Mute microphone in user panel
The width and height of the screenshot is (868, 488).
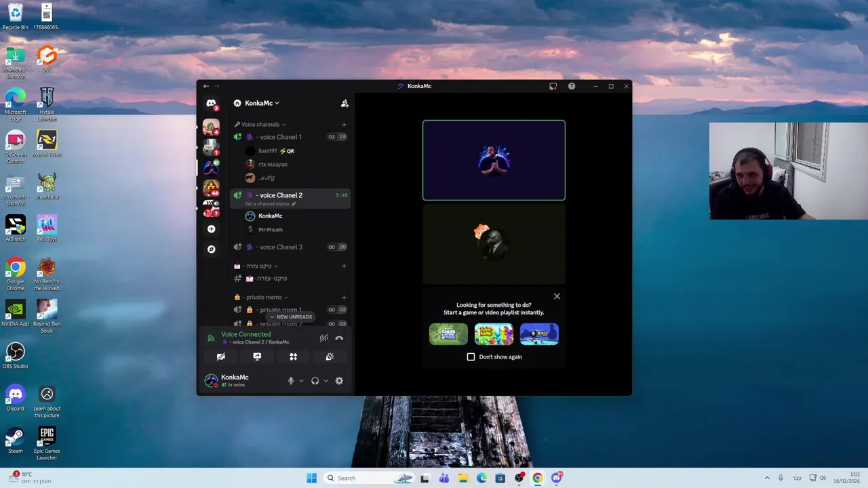pos(291,381)
